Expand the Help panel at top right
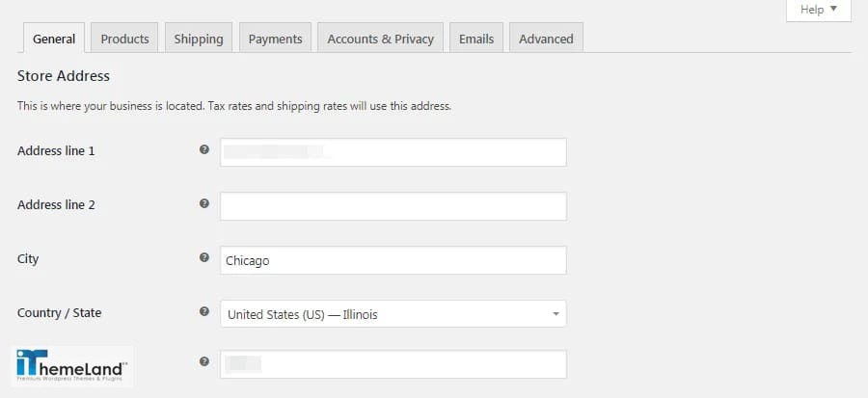Viewport: 868px width, 398px height. click(x=818, y=10)
